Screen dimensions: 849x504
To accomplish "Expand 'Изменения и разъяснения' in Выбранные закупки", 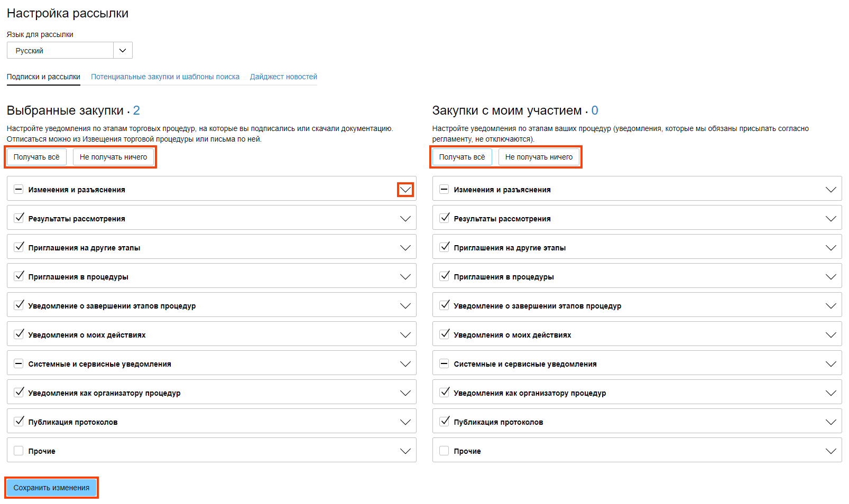I will tap(405, 190).
